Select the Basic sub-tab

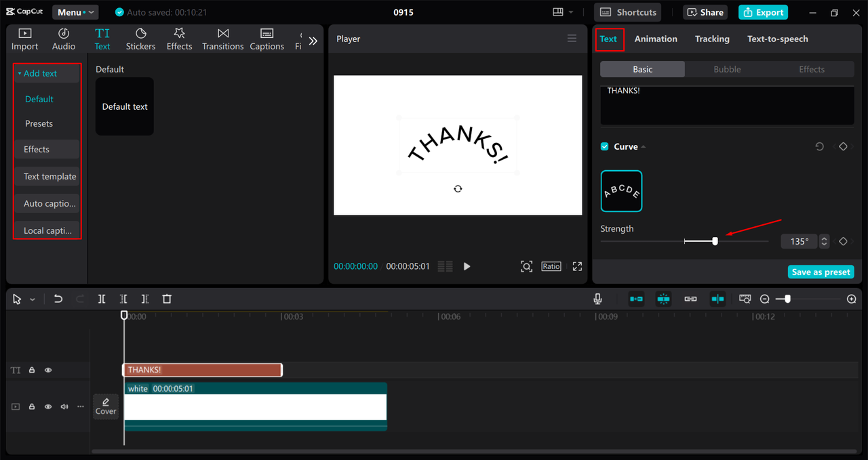[x=643, y=69]
